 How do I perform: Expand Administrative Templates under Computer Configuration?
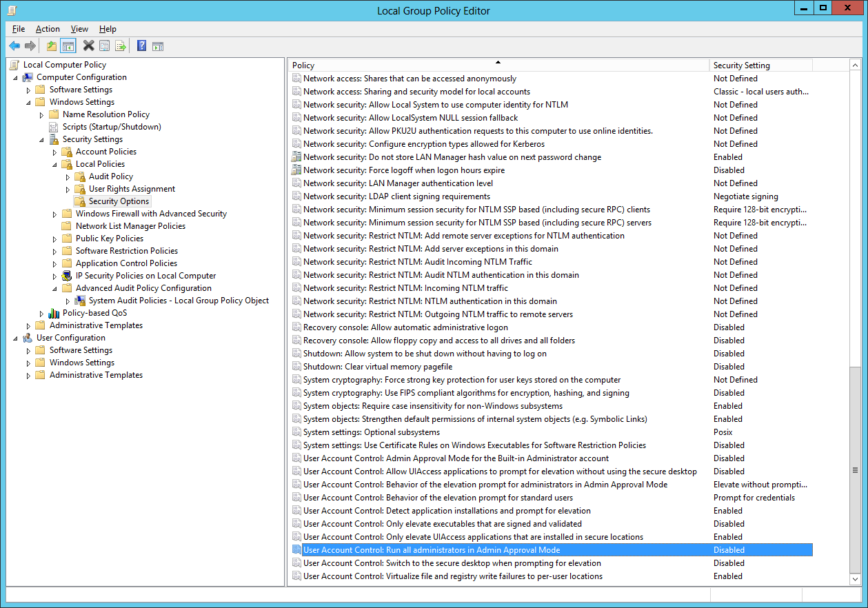29,325
